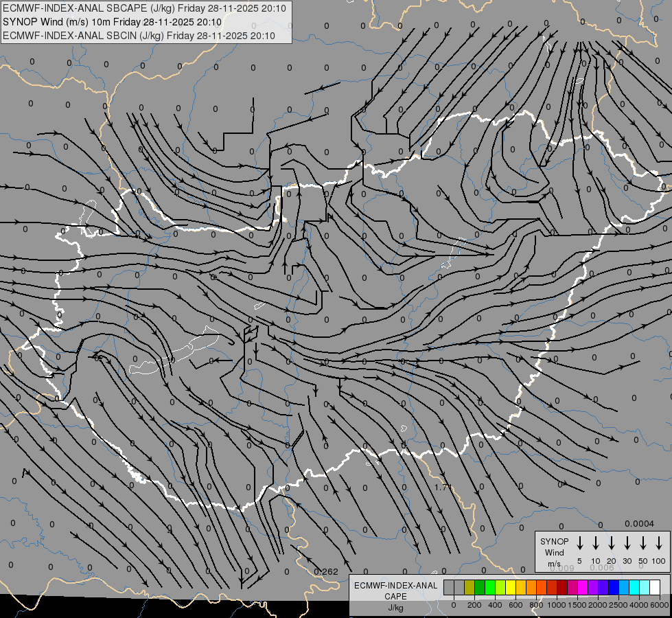Screen dimensions: 672x618
Task: Select the red-orange swatch right of 800 tick
Action: tap(542, 587)
